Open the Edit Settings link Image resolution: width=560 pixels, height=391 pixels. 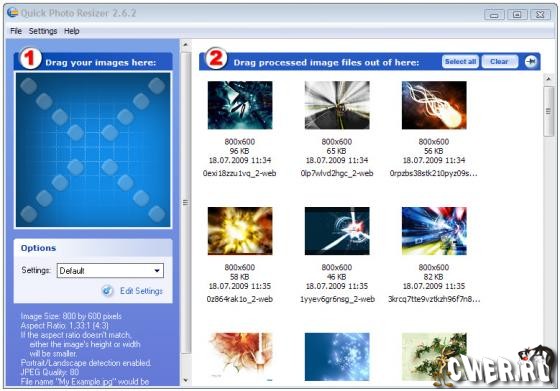click(141, 291)
